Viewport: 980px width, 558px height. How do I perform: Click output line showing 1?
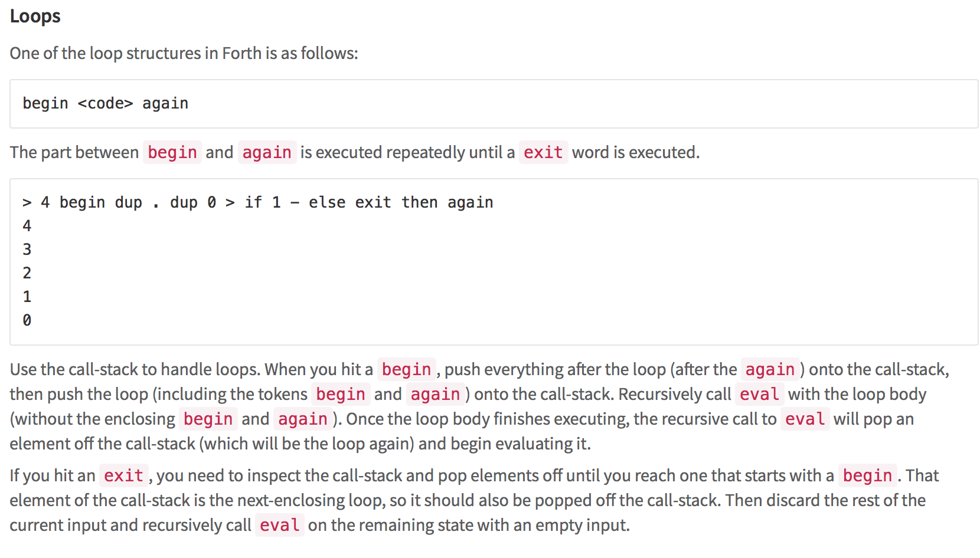coord(27,297)
